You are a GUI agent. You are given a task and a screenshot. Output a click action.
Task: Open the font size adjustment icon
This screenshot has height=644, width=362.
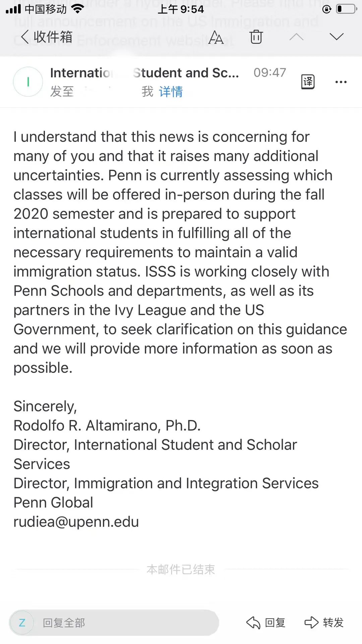point(216,37)
